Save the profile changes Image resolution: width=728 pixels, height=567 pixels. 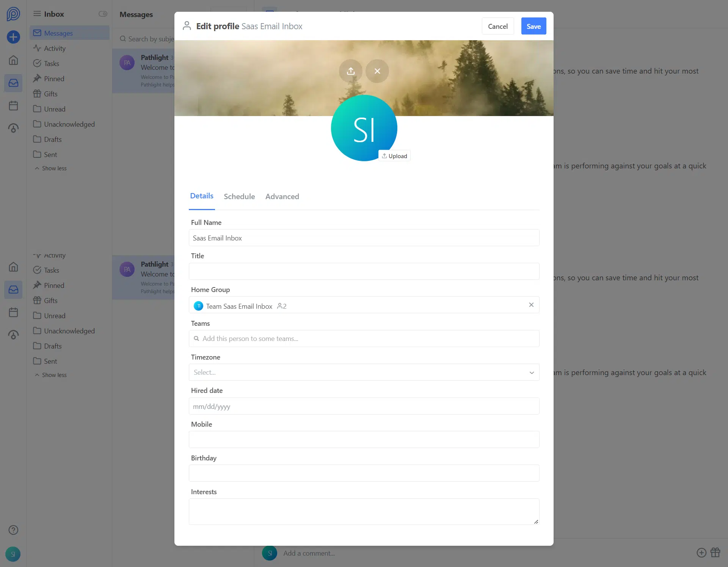[533, 26]
